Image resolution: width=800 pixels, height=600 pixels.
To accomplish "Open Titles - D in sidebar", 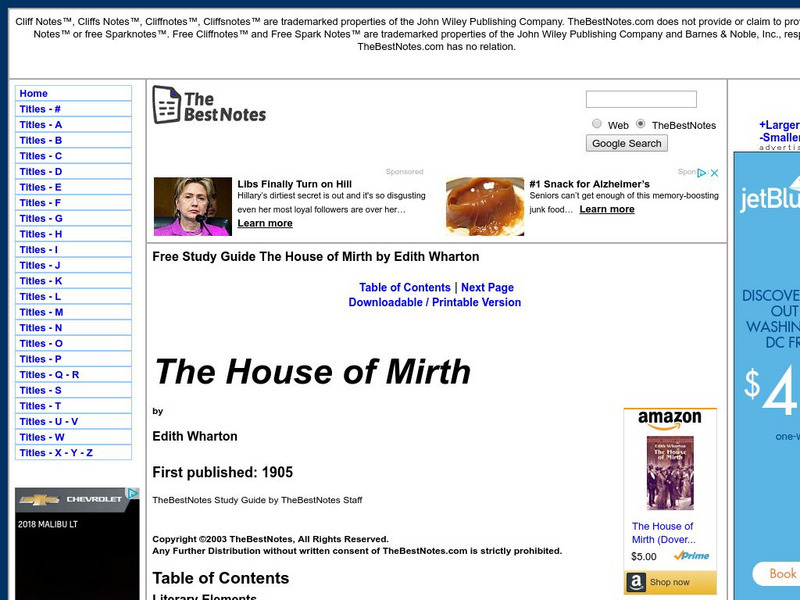I will point(73,171).
